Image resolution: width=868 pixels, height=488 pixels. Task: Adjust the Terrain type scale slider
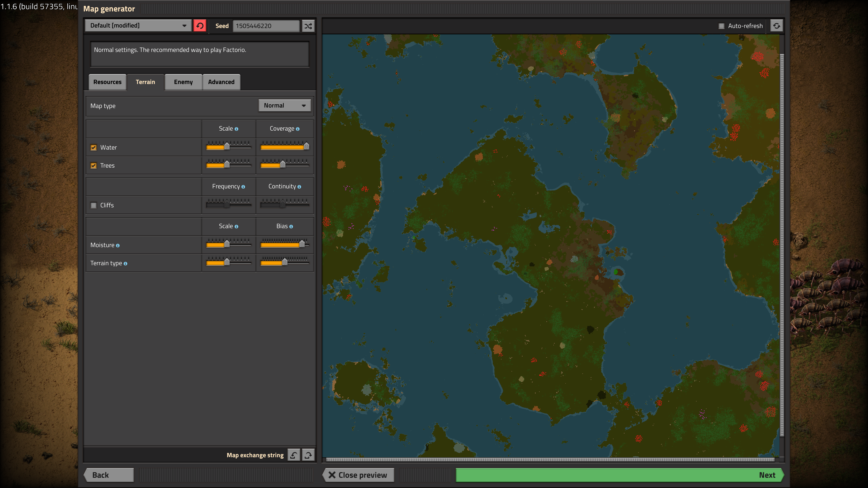pos(229,262)
